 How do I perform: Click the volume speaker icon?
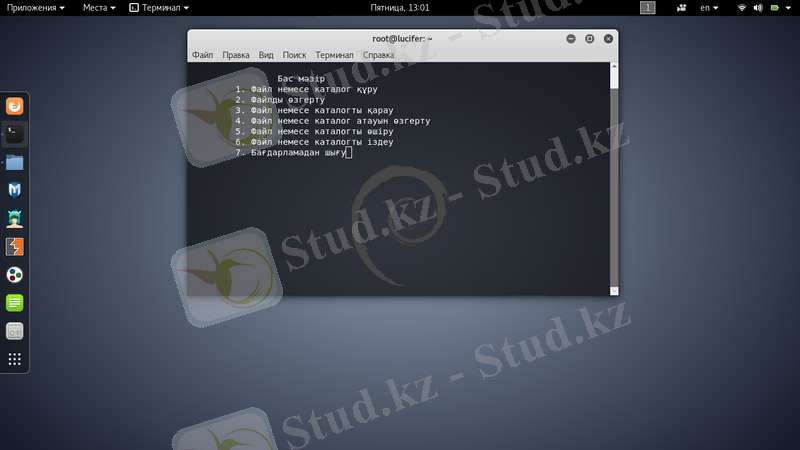pyautogui.click(x=759, y=7)
